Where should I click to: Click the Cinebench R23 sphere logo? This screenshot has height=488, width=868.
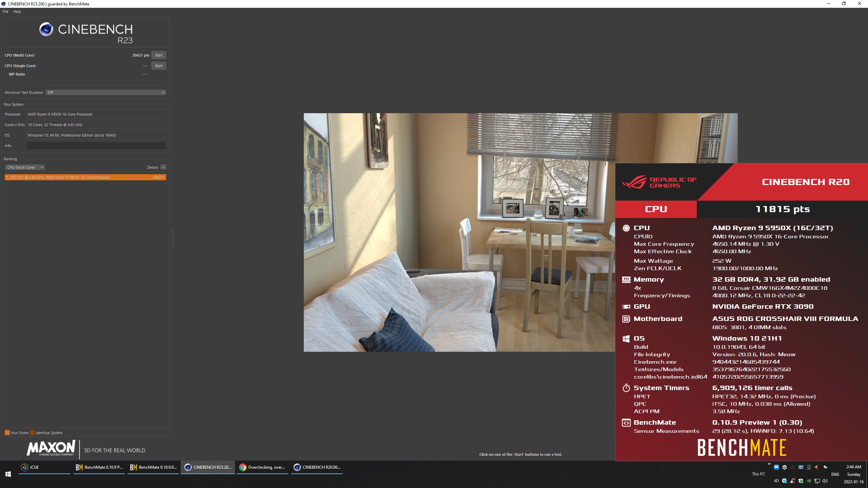[46, 29]
